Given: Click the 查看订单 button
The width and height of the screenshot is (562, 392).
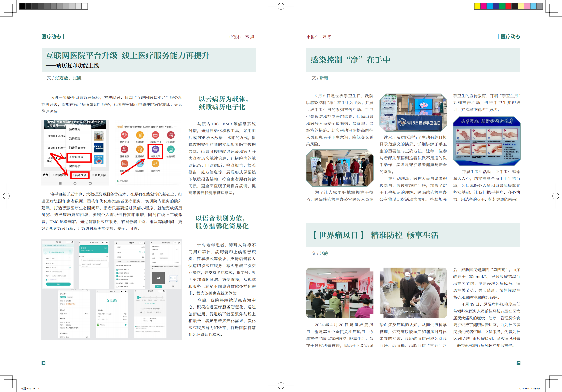Looking at the screenshot, I should pos(158,312).
